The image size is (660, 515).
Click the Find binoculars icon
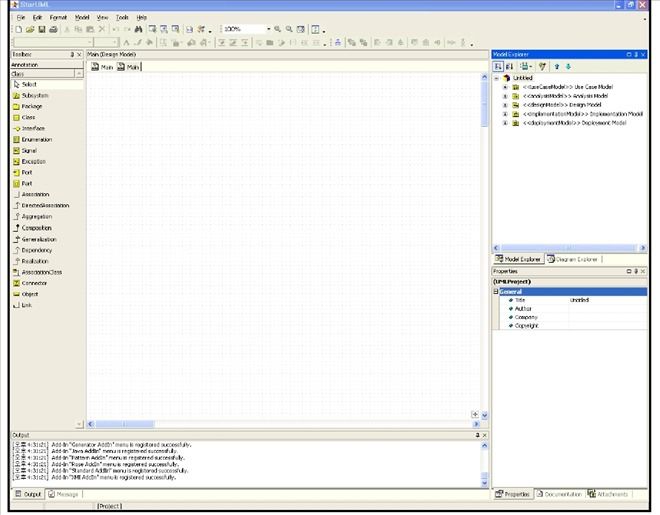(138, 29)
